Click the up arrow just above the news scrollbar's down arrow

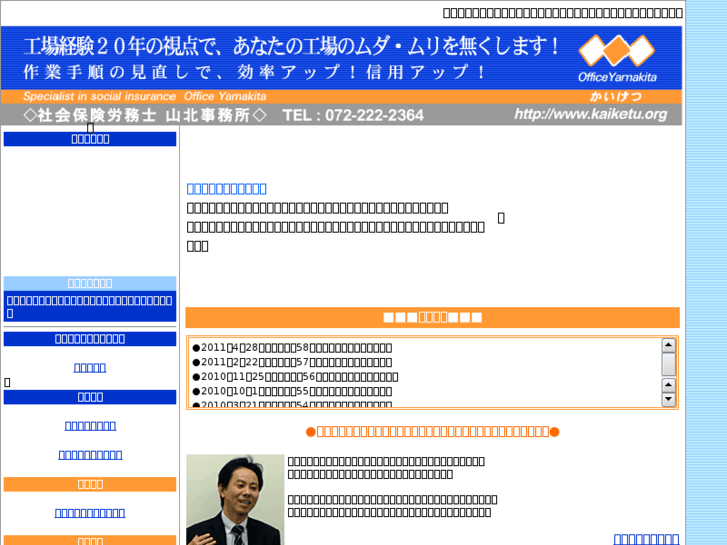pos(668,385)
